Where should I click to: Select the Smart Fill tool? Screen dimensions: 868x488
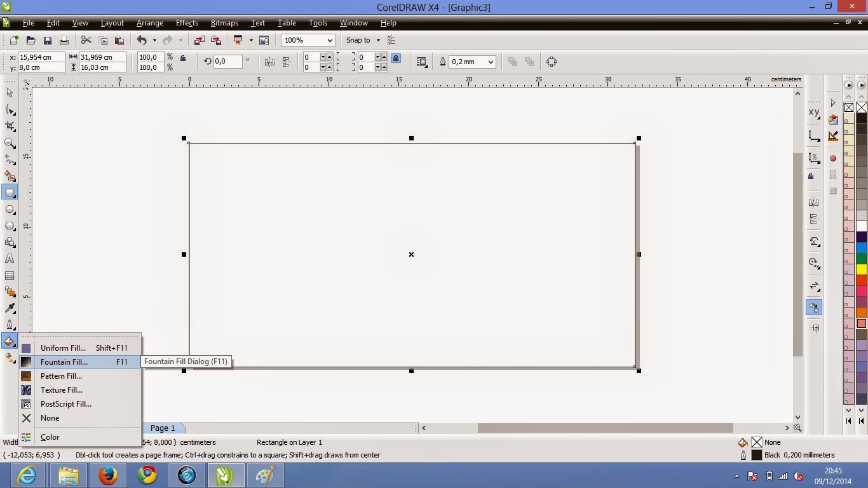tap(10, 176)
